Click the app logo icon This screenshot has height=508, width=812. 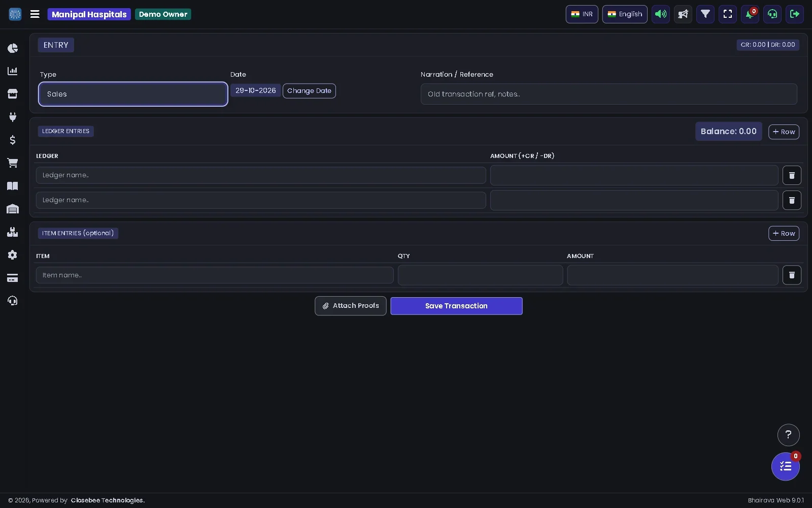point(15,14)
